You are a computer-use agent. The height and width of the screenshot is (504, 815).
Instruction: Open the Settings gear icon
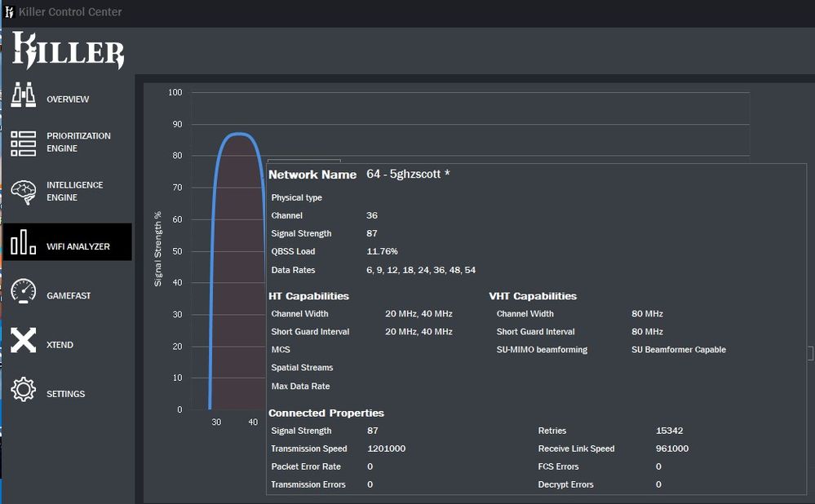[x=24, y=390]
